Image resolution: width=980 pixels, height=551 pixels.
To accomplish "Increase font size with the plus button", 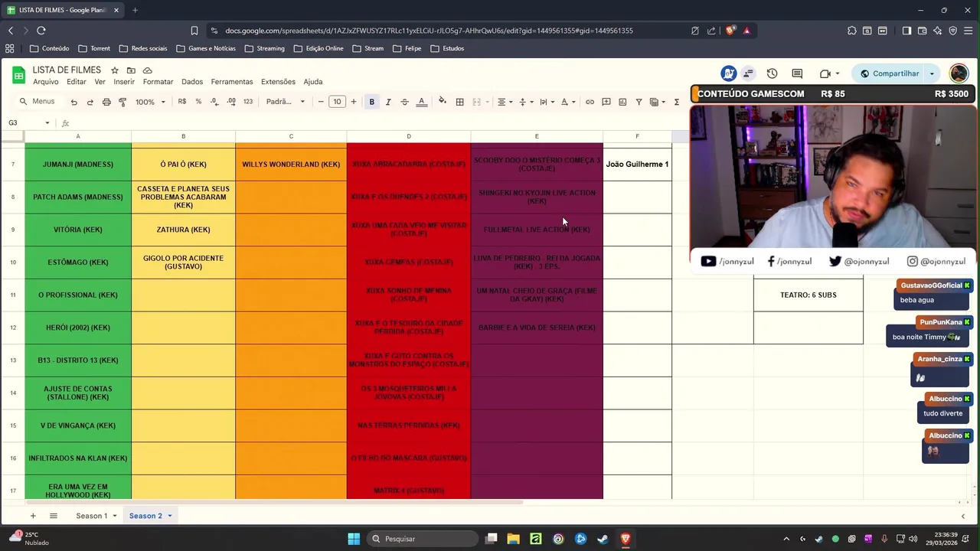I will pyautogui.click(x=353, y=102).
